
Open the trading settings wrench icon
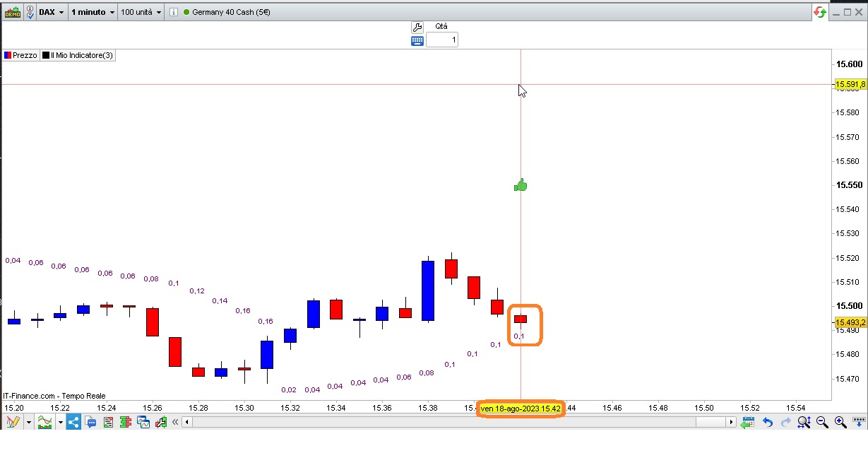tap(417, 27)
